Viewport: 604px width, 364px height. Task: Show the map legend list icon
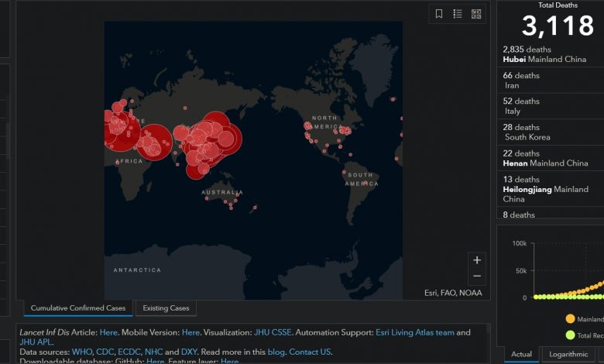tap(458, 14)
